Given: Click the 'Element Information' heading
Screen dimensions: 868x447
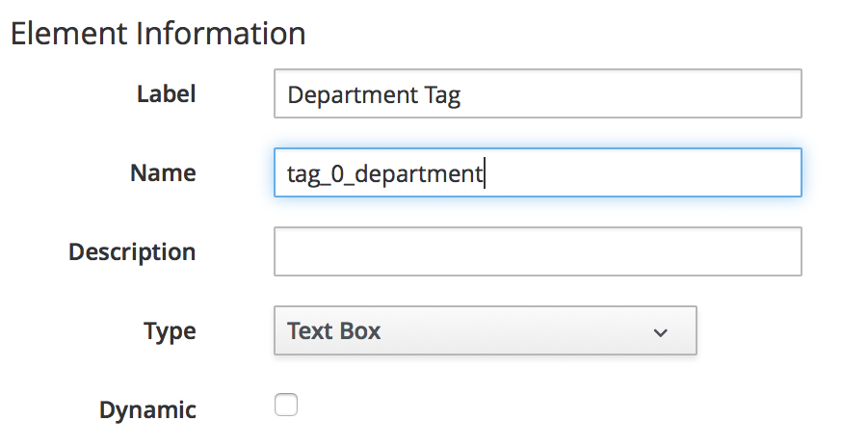Looking at the screenshot, I should click(x=157, y=34).
